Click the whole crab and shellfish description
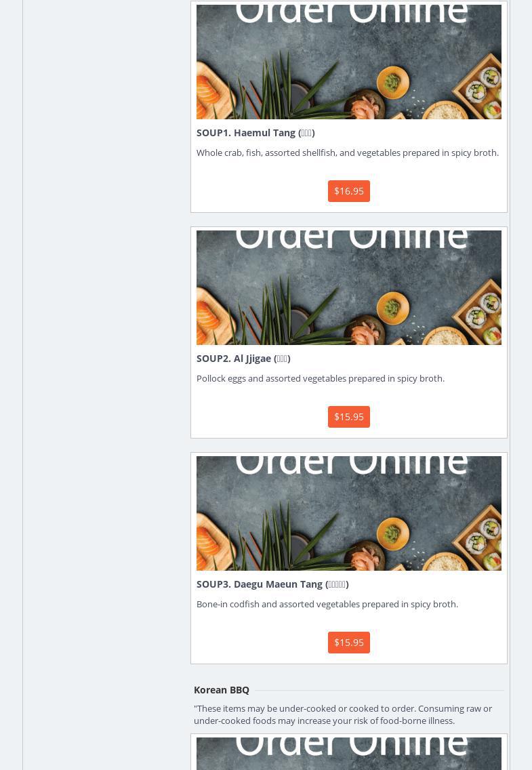Image resolution: width=532 pixels, height=770 pixels. pos(348,153)
